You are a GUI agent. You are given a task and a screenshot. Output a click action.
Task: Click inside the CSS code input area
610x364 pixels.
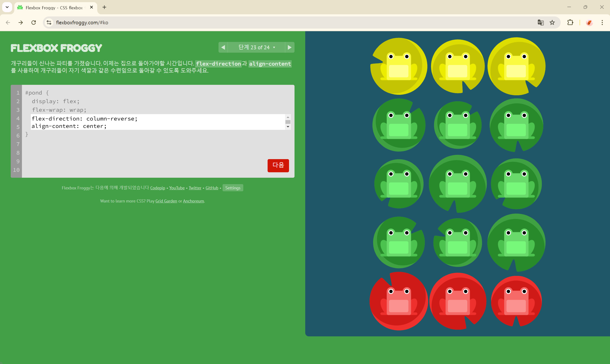pos(157,122)
